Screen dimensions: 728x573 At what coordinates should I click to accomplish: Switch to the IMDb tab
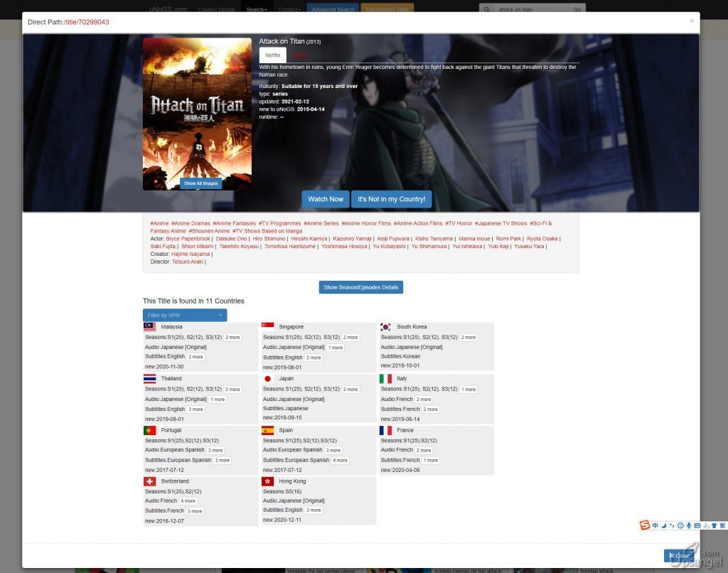pyautogui.click(x=300, y=55)
